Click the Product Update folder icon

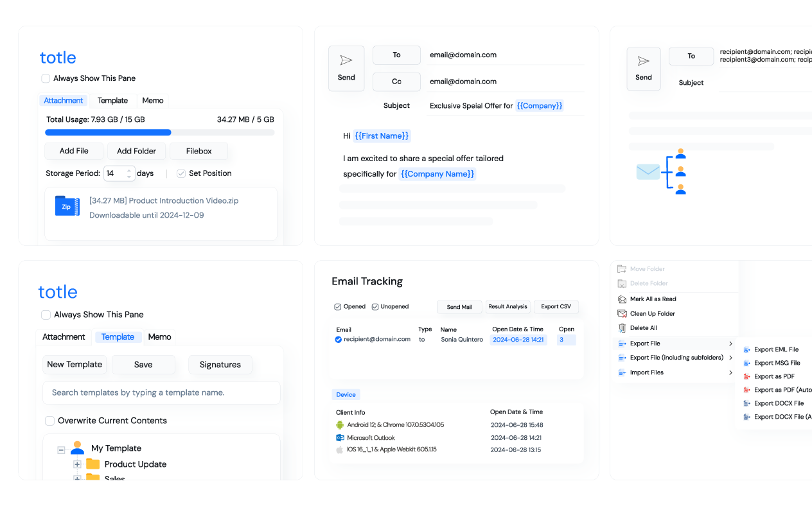93,464
